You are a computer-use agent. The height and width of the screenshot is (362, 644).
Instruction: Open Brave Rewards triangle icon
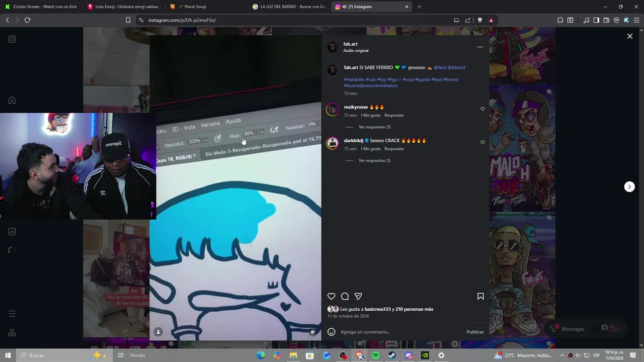click(491, 20)
